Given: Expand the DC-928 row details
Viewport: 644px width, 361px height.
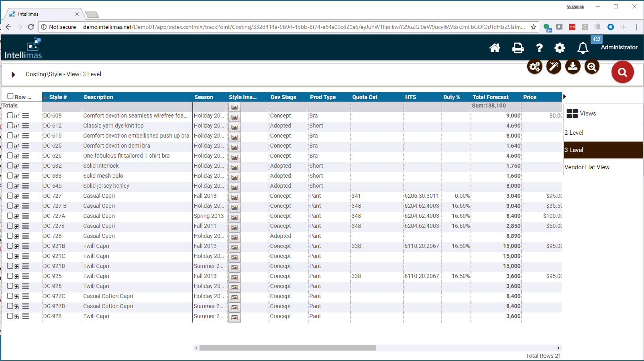Looking at the screenshot, I should 16,316.
